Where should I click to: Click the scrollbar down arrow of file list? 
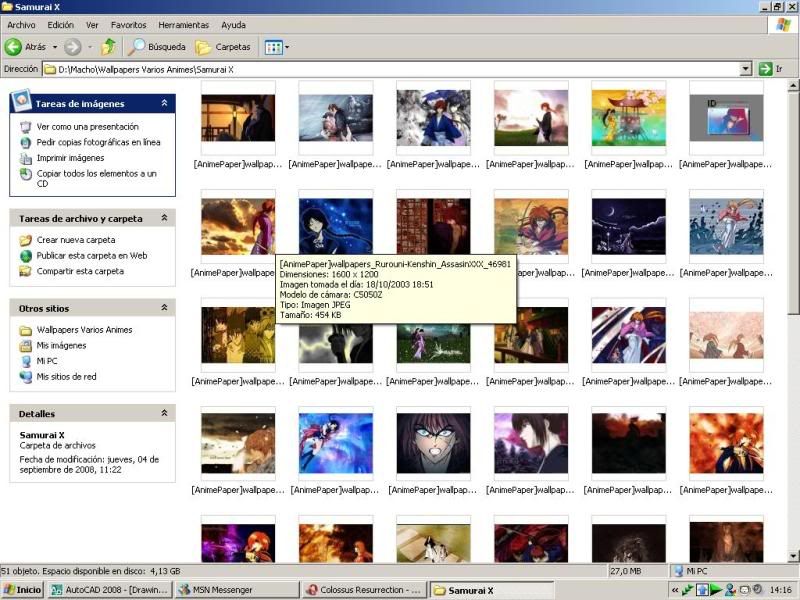[x=793, y=556]
